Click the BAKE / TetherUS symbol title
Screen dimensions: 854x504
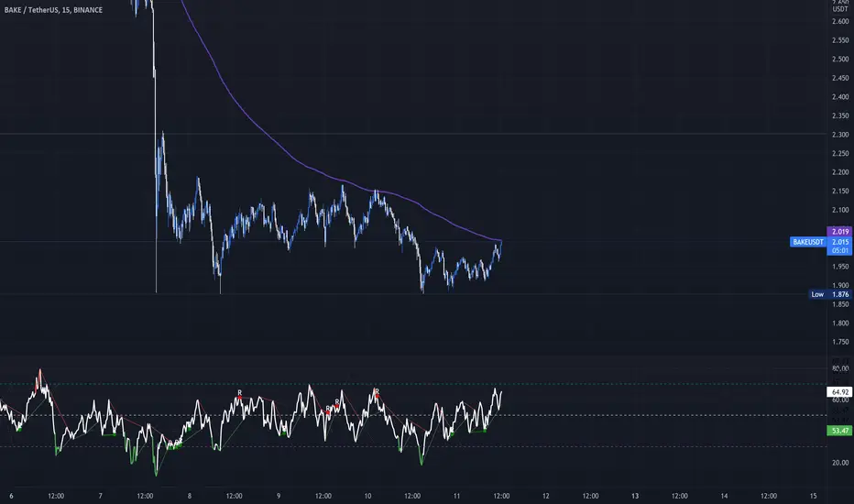53,10
